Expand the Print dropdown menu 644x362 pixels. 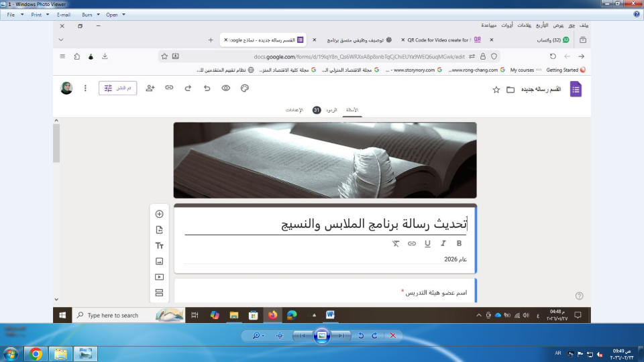click(40, 14)
